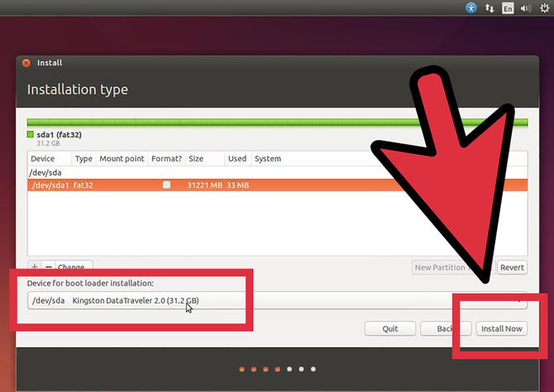Click the 31221 MB size value
The width and height of the screenshot is (554, 392).
coord(204,185)
